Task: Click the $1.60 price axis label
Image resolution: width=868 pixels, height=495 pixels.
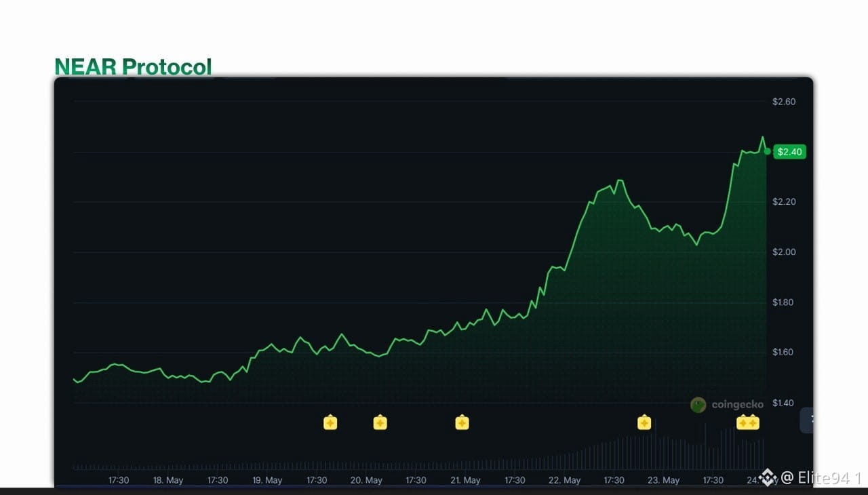Action: click(x=784, y=353)
